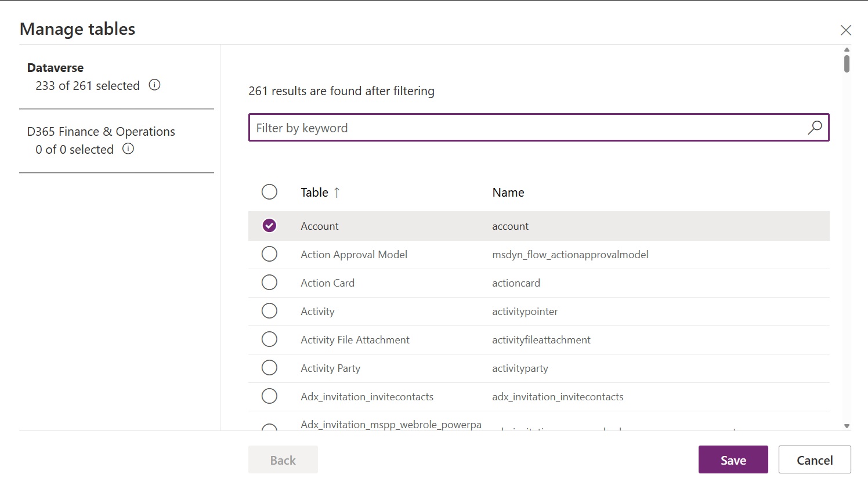
Task: Select the Activity table
Action: pos(269,310)
